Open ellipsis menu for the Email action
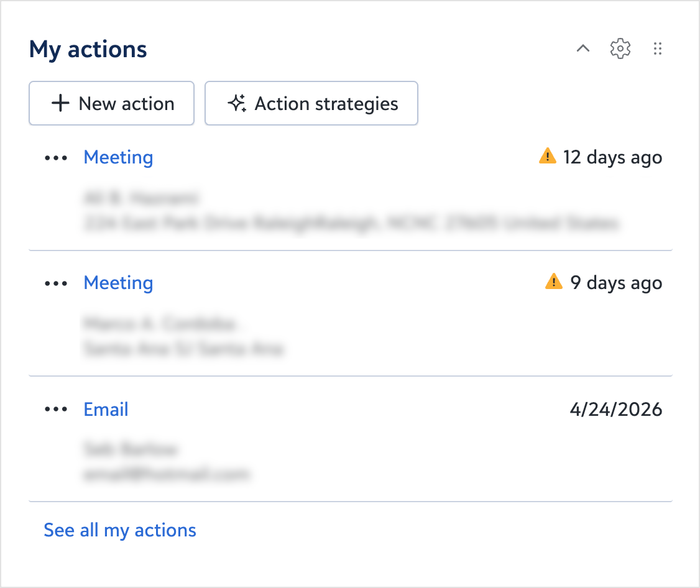Screen dimensions: 700x588 click(x=56, y=410)
